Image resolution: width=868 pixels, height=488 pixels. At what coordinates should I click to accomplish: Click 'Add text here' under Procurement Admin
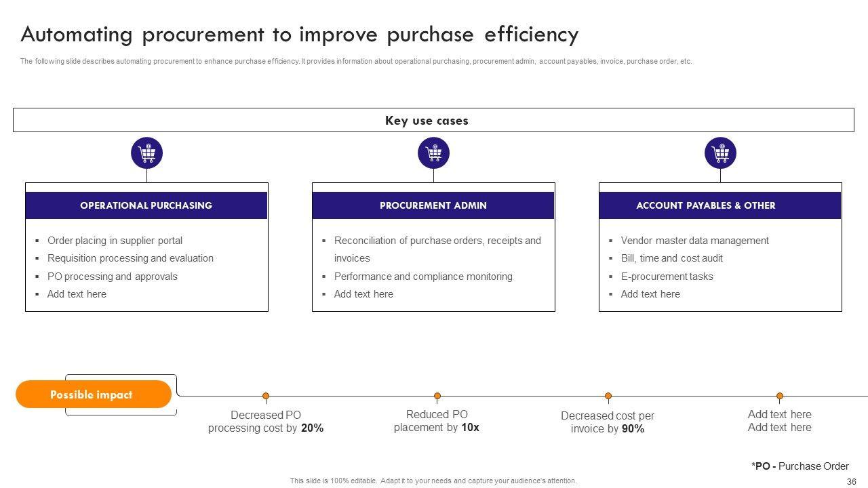[x=363, y=294]
